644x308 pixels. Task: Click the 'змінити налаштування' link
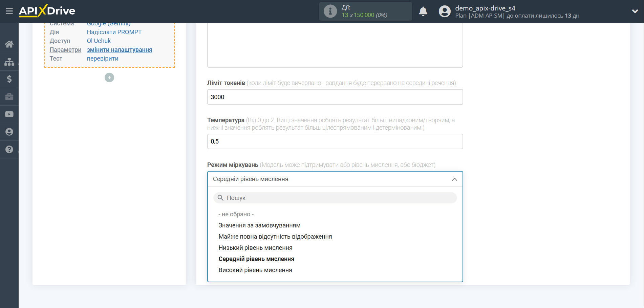(x=119, y=50)
